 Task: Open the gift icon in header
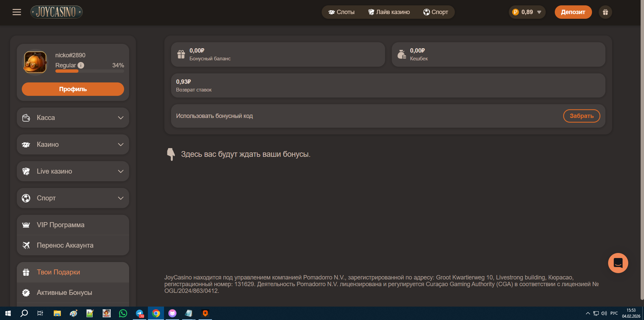(x=605, y=12)
